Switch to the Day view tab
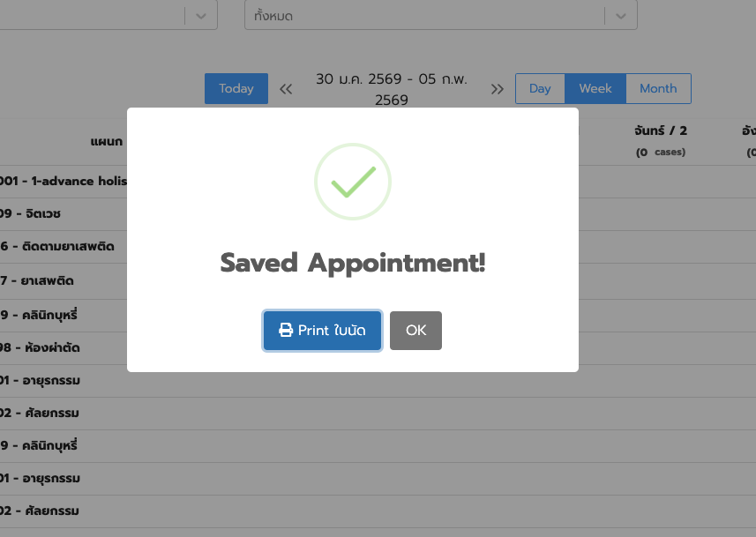756x537 pixels. [x=540, y=89]
